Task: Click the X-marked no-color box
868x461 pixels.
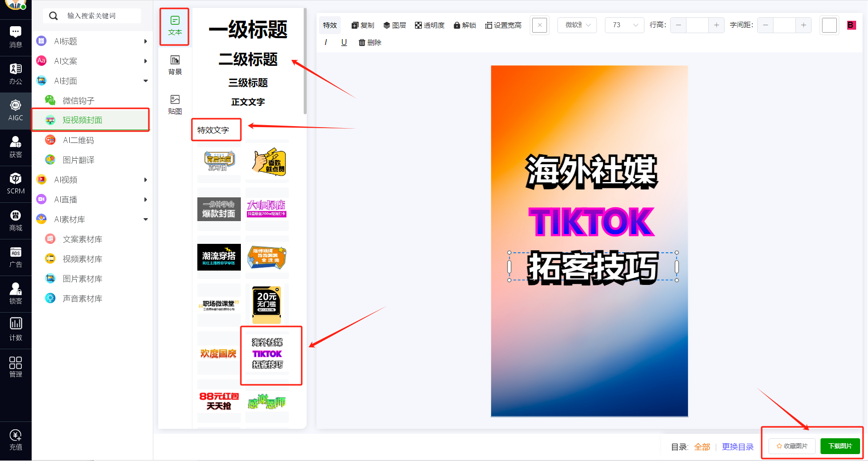Action: [x=540, y=25]
